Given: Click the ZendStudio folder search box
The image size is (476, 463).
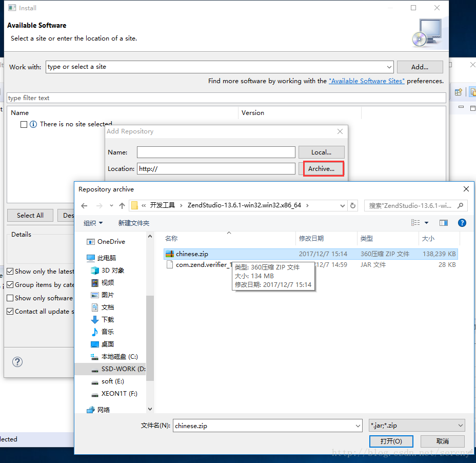Looking at the screenshot, I should (x=416, y=206).
